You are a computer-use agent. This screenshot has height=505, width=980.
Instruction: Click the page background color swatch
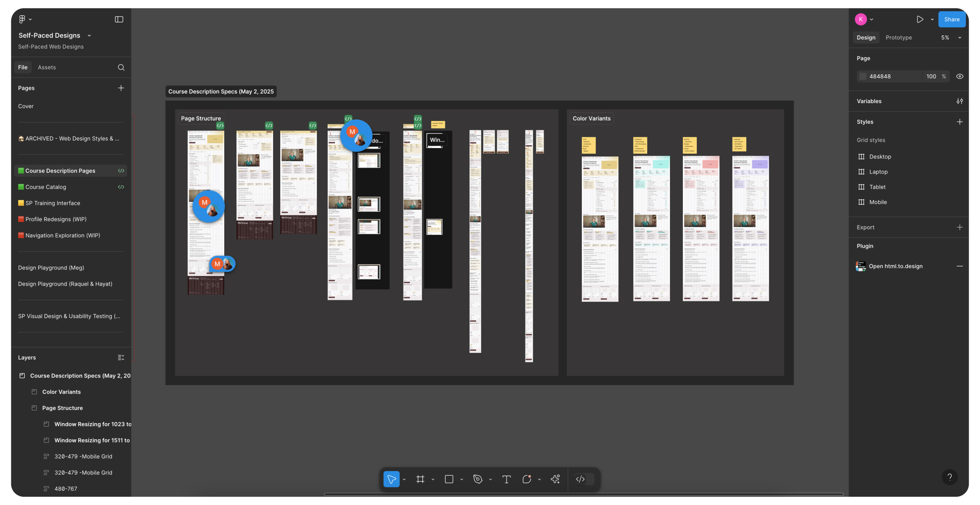(x=863, y=76)
